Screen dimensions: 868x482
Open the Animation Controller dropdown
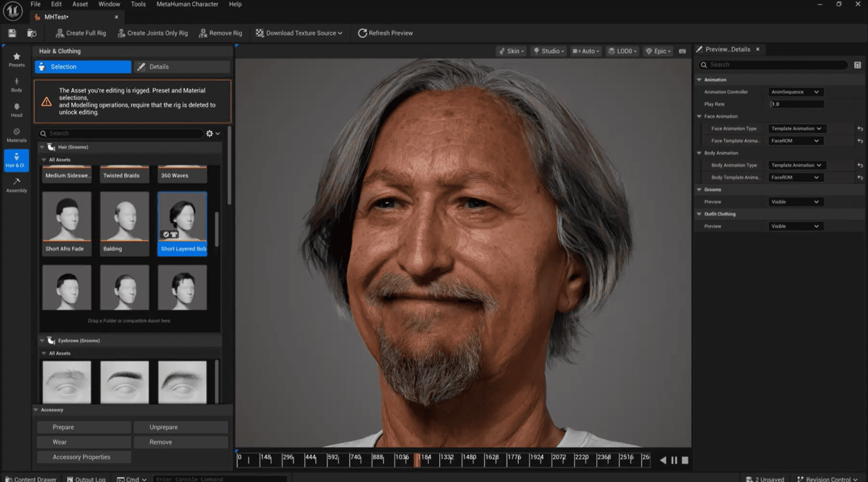(x=795, y=92)
